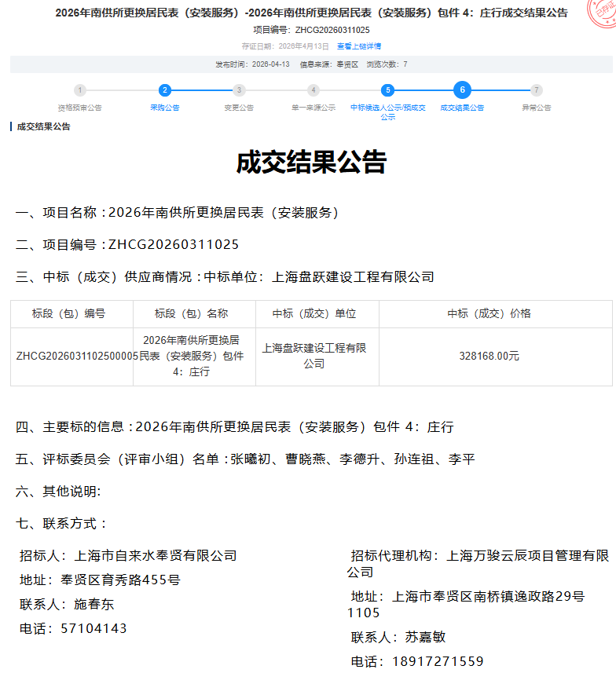Click the 资格预审公告 step label
616x673 pixels.
(x=80, y=108)
